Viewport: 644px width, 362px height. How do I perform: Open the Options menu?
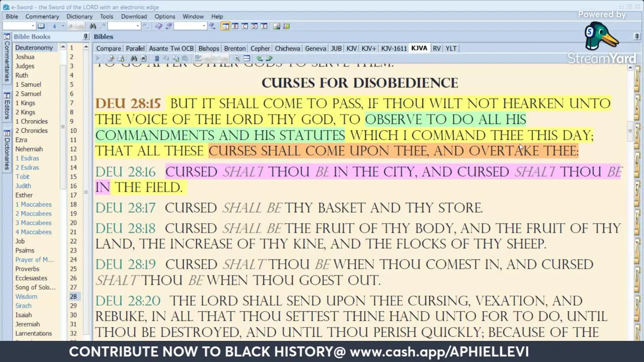tap(165, 17)
